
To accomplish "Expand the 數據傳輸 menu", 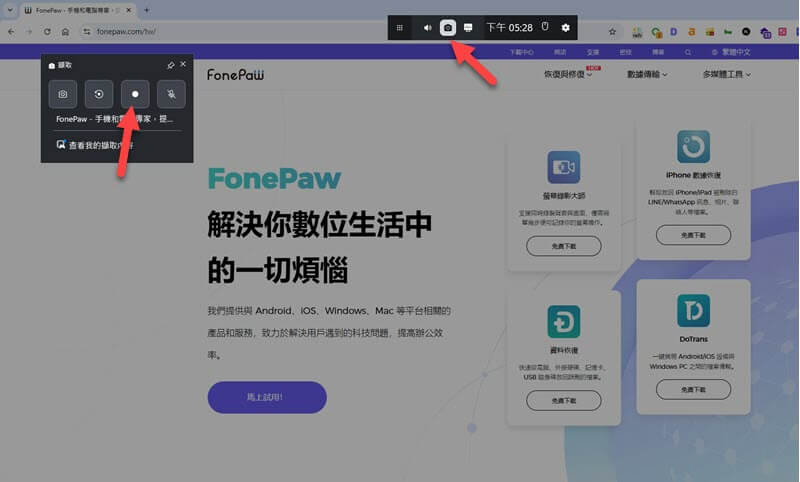I will [647, 74].
